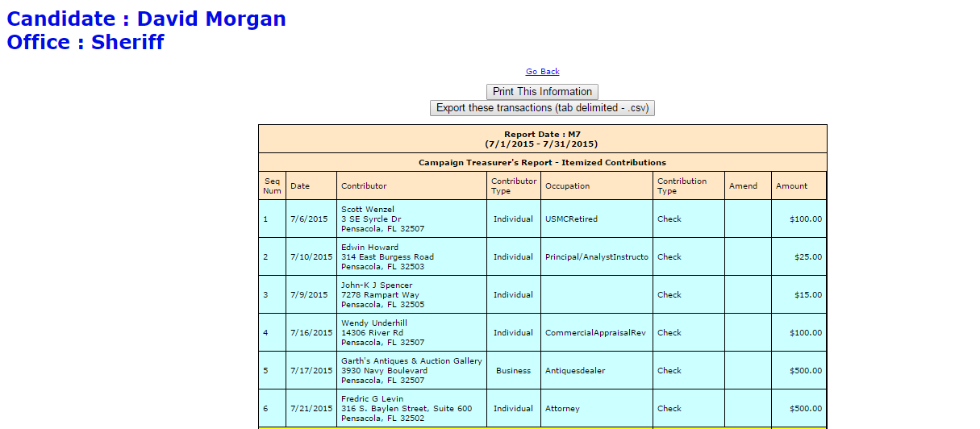Click the 7/6/2015 date cell

click(309, 219)
